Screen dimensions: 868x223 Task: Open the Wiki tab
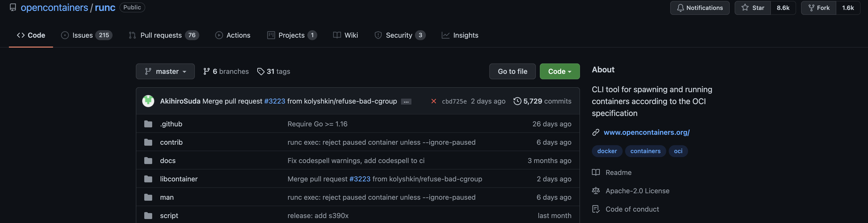[x=345, y=35]
